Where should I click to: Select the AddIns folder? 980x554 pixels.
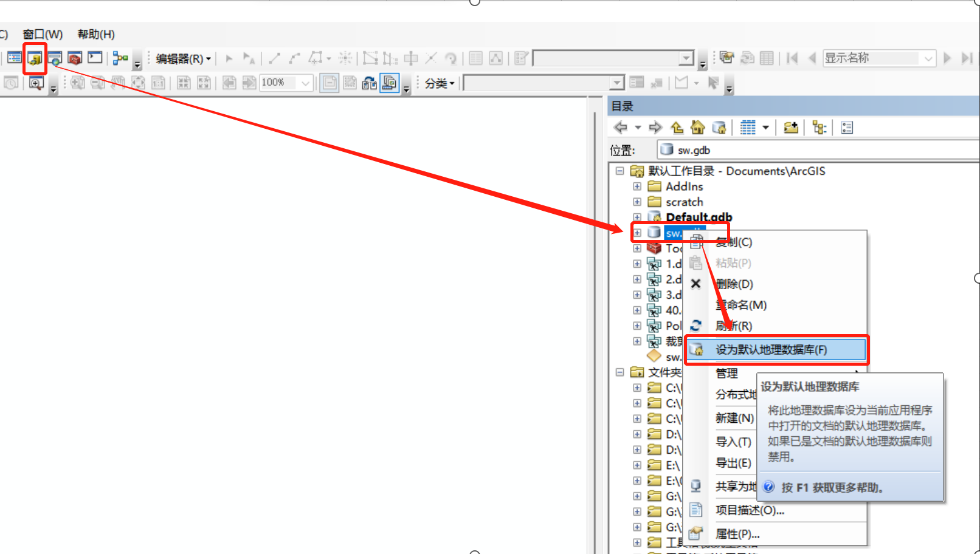point(675,186)
